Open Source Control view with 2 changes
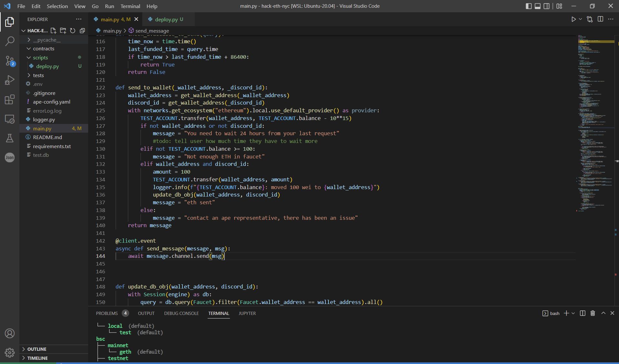Image resolution: width=619 pixels, height=364 pixels. point(10,61)
